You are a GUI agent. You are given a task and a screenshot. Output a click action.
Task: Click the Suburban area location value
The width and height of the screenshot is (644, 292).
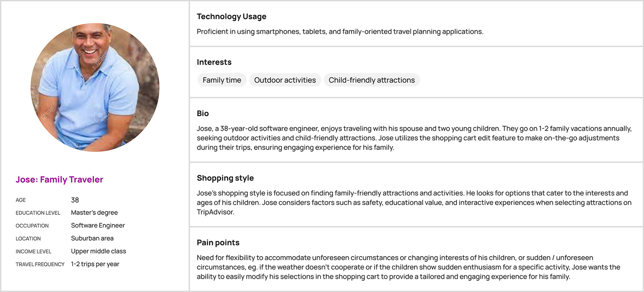click(x=92, y=238)
